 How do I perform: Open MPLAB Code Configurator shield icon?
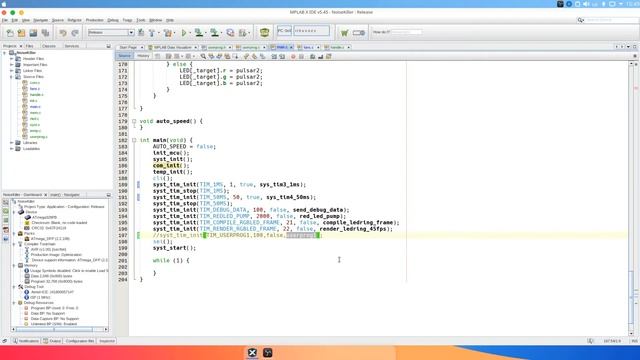pyautogui.click(x=264, y=32)
